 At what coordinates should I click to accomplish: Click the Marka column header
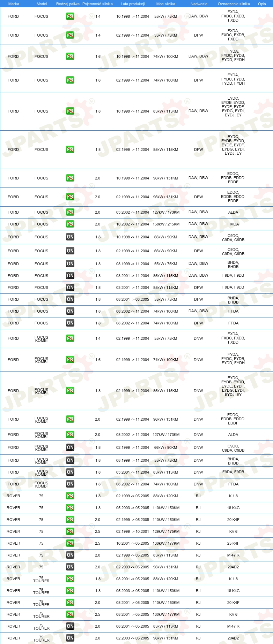click(x=14, y=4)
